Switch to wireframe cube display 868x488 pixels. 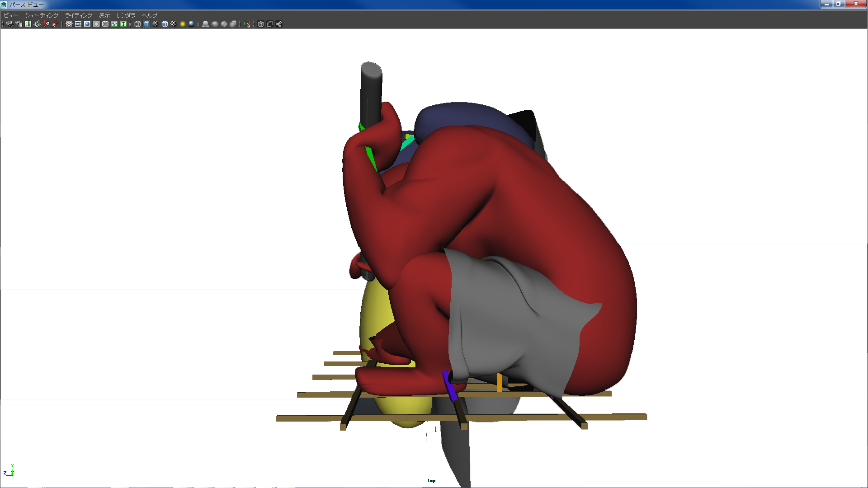[x=137, y=24]
